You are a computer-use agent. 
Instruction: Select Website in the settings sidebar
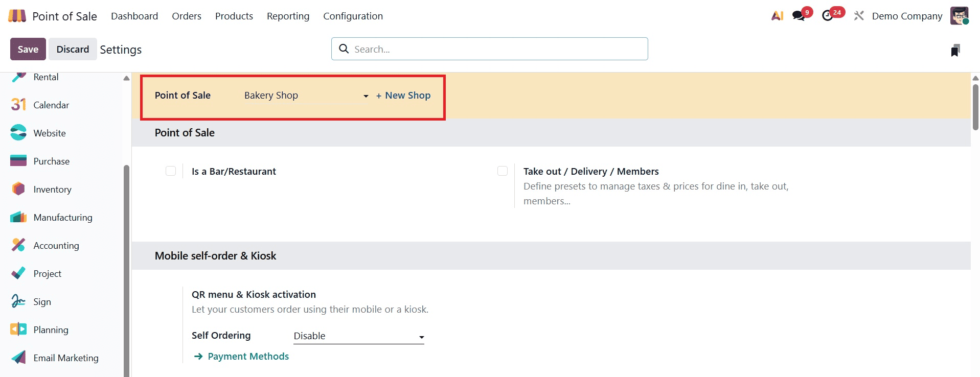coord(50,133)
